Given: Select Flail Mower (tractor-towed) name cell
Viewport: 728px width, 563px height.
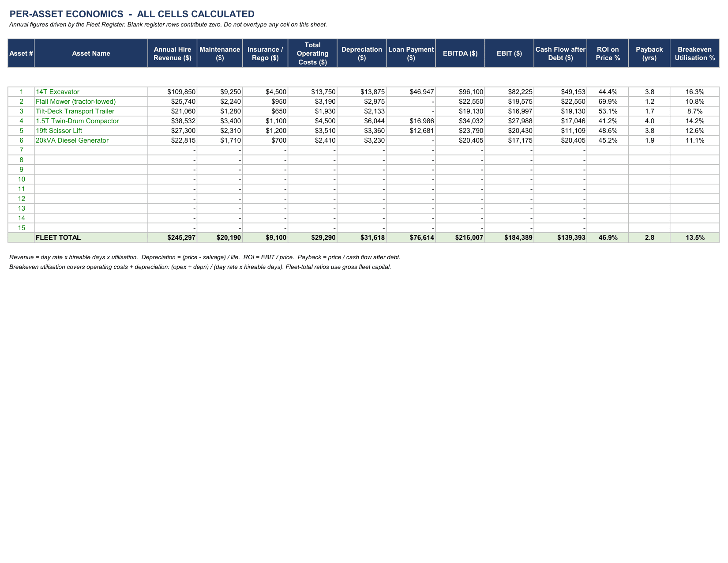Looking at the screenshot, I should (x=91, y=102).
